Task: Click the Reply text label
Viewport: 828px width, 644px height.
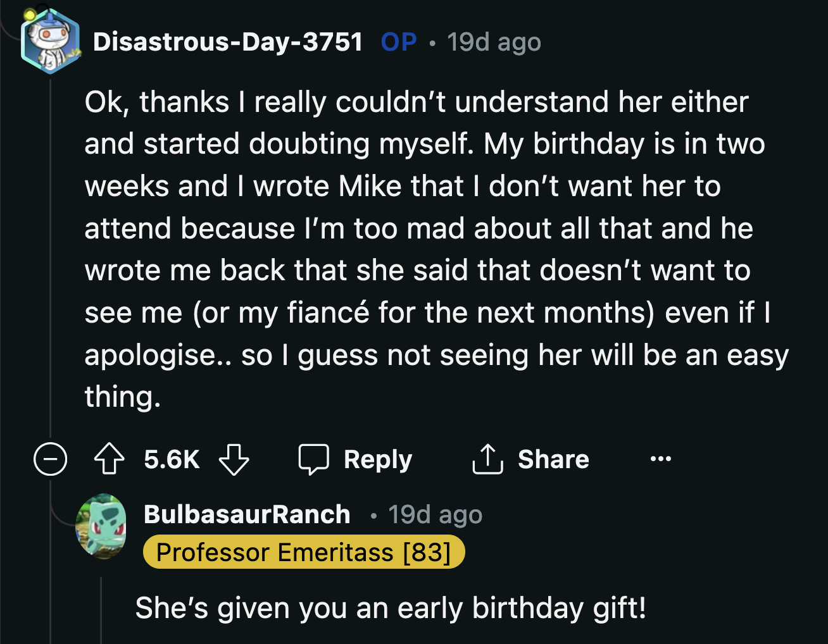Action: (378, 459)
